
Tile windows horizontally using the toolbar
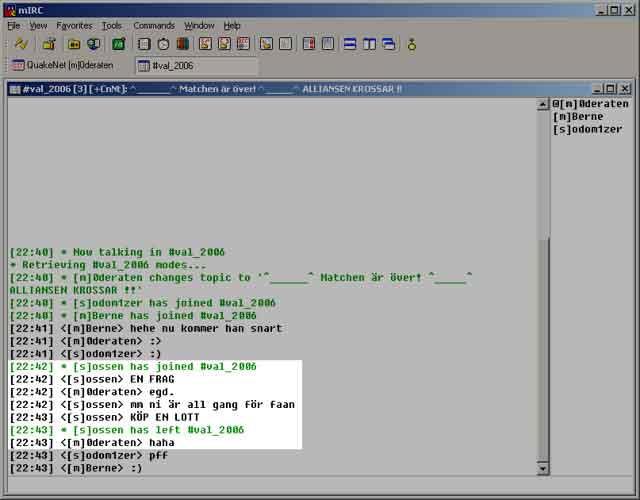[349, 44]
